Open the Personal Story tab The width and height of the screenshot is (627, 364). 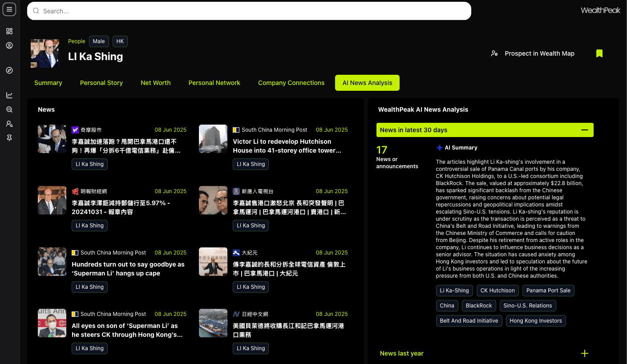[101, 83]
